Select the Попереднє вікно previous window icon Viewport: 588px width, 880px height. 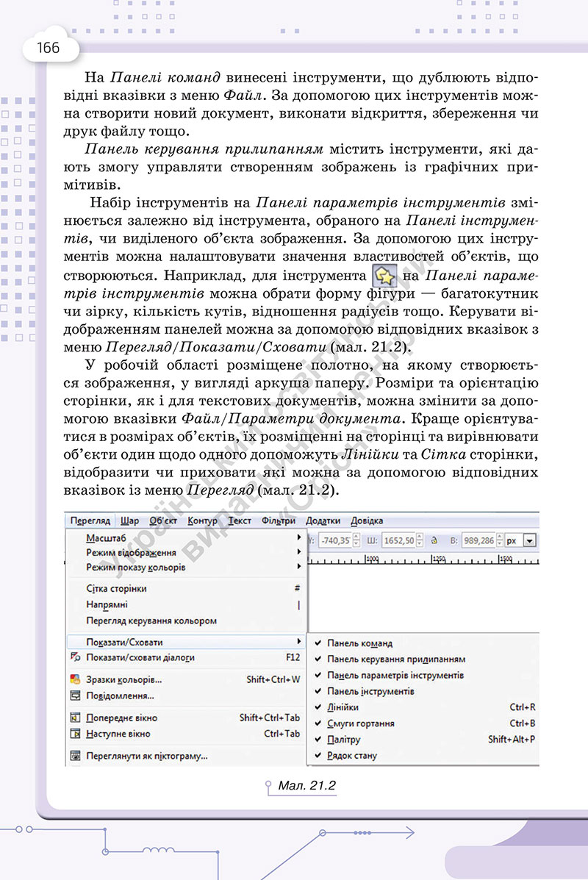click(75, 718)
